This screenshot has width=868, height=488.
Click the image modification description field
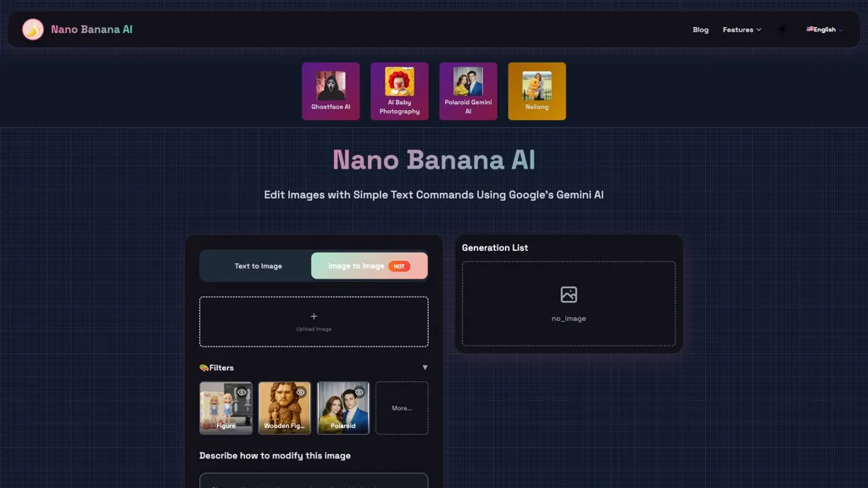pyautogui.click(x=314, y=480)
